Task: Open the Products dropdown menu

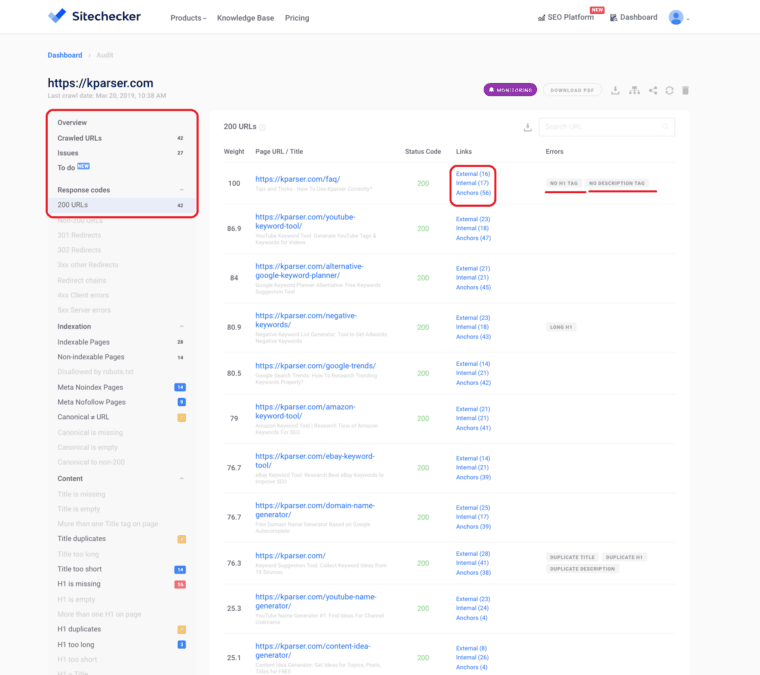Action: pos(188,18)
